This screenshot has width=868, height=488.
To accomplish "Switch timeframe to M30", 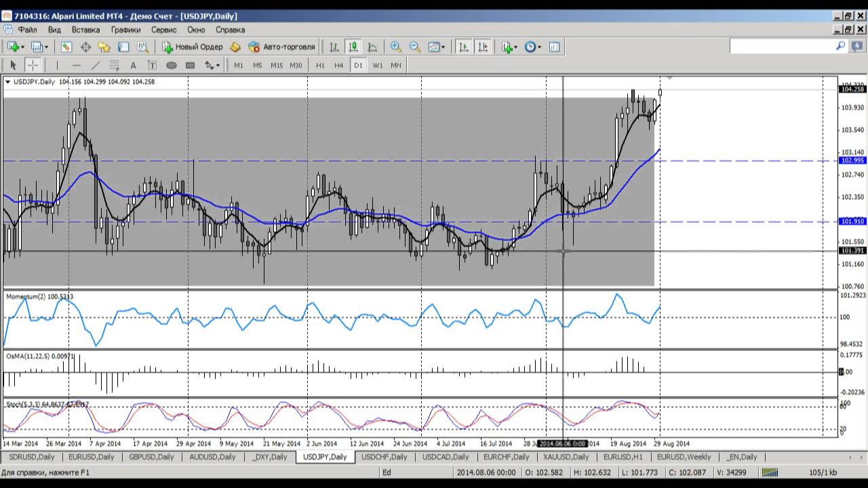I will click(296, 65).
